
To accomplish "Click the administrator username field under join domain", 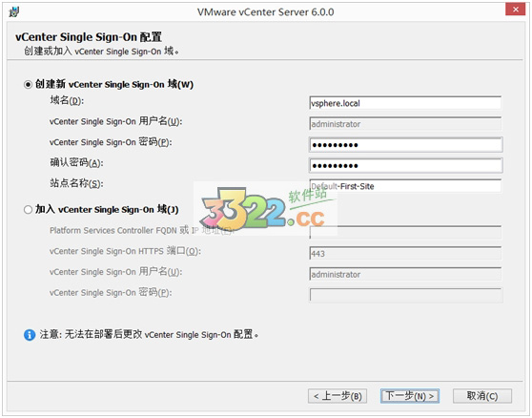I will click(x=405, y=274).
